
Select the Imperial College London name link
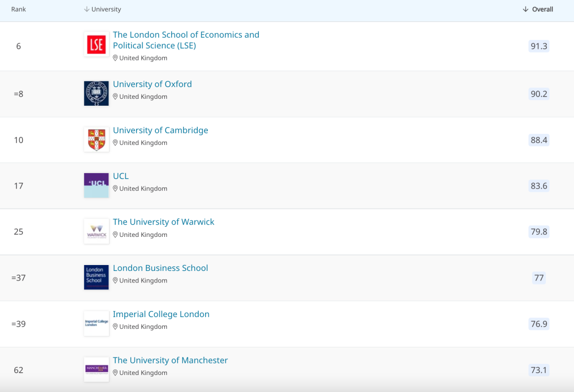pyautogui.click(x=161, y=314)
